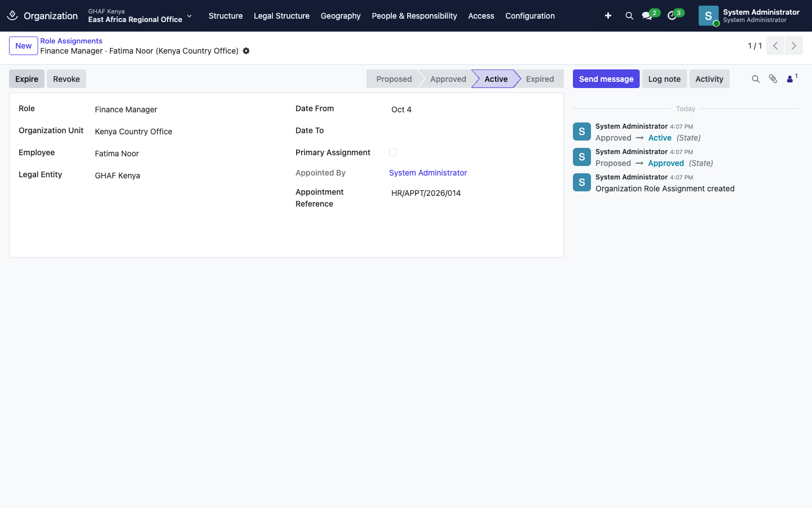This screenshot has width=812, height=508.
Task: Click the Activity button
Action: pyautogui.click(x=709, y=79)
